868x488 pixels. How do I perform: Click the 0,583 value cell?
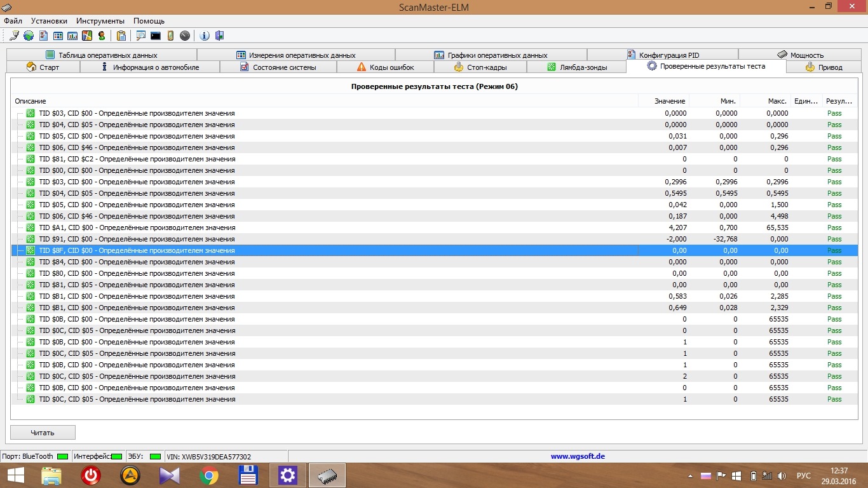[x=677, y=296]
